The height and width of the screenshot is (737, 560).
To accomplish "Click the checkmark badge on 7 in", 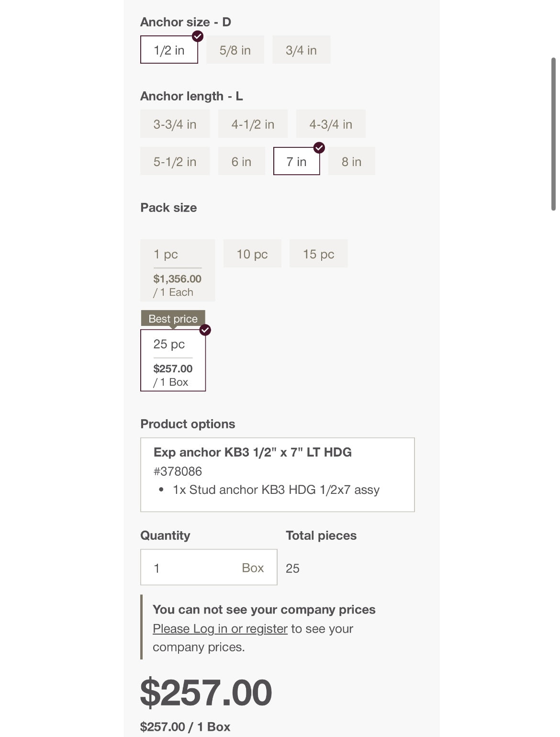I will pyautogui.click(x=319, y=147).
